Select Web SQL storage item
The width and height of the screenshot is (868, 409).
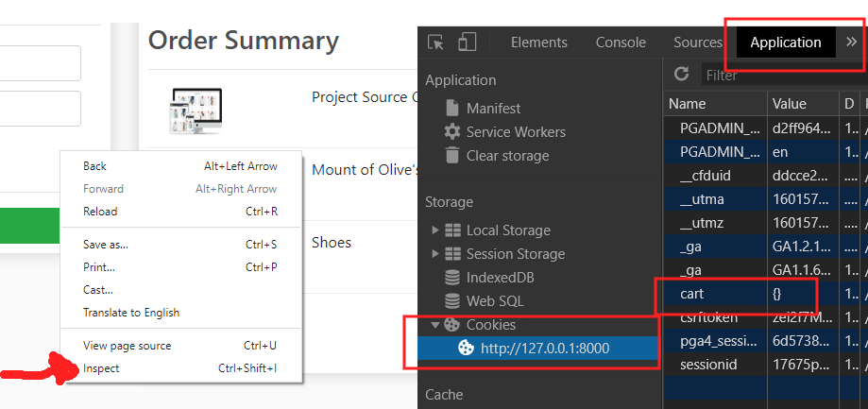tap(495, 301)
